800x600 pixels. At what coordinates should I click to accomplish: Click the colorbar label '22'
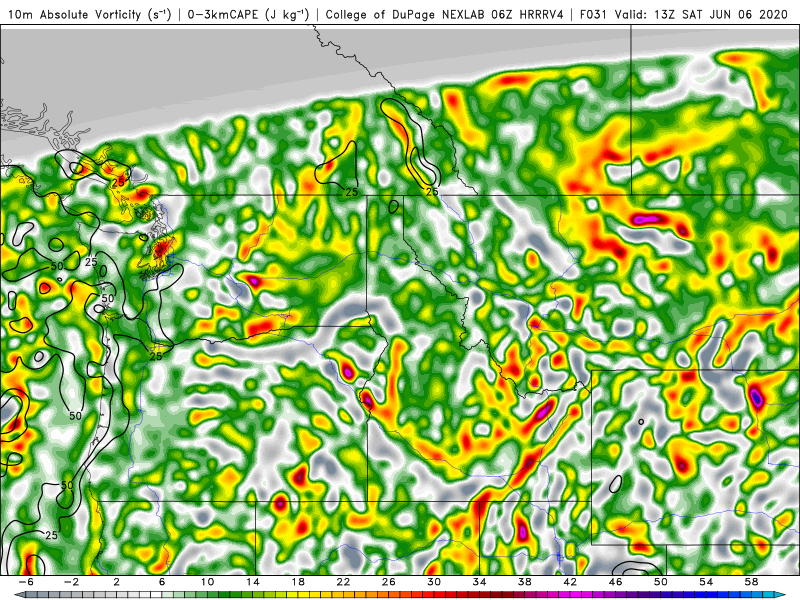click(x=343, y=582)
